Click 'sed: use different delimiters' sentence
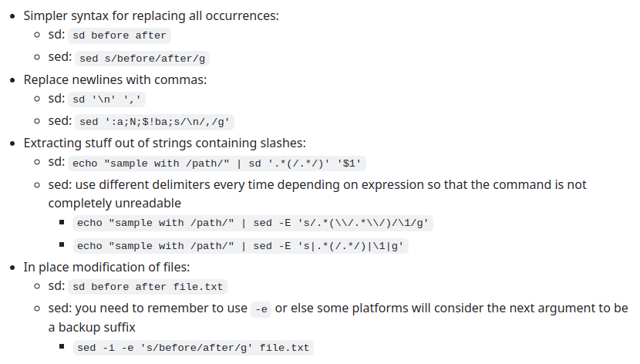 (x=317, y=184)
